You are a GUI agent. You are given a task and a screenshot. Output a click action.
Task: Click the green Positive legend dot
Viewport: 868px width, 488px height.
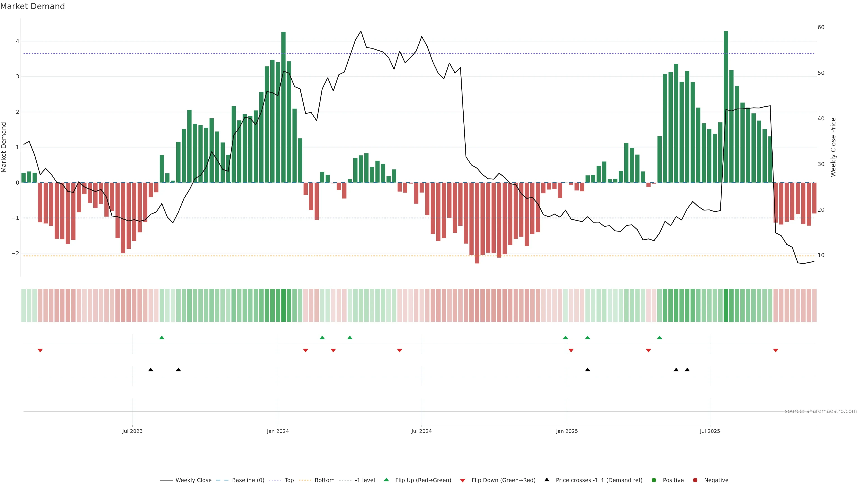point(654,480)
